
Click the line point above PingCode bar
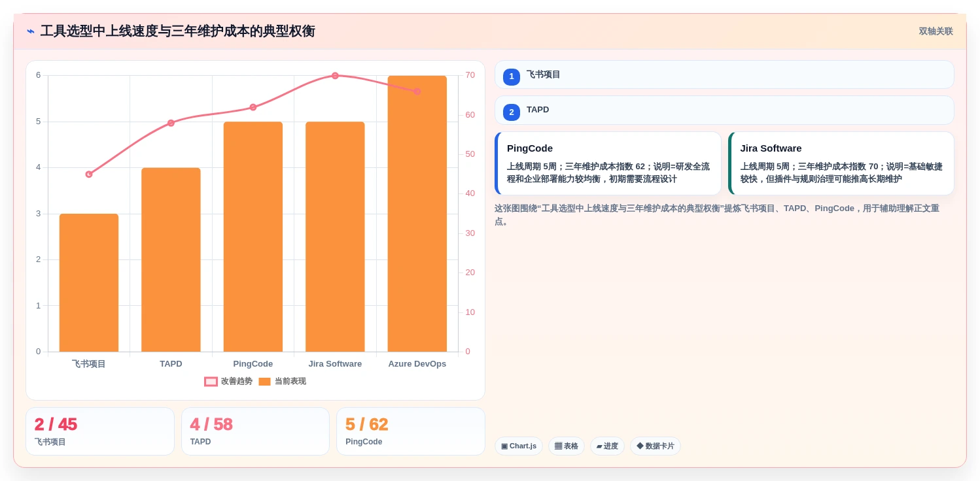click(253, 107)
